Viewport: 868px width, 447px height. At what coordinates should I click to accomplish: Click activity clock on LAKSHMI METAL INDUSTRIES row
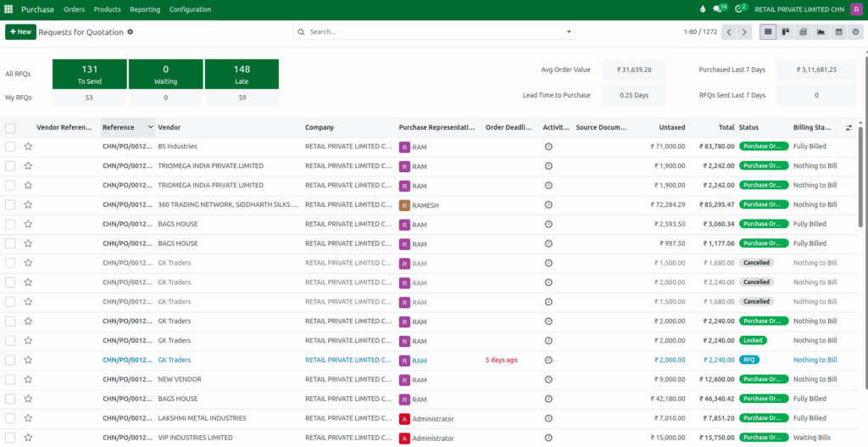[x=548, y=418]
